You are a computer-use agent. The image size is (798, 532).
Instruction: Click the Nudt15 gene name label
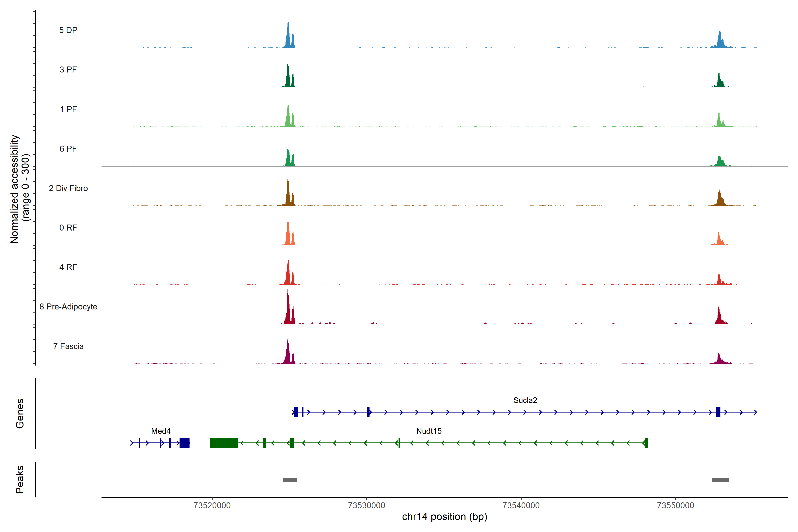pyautogui.click(x=429, y=431)
